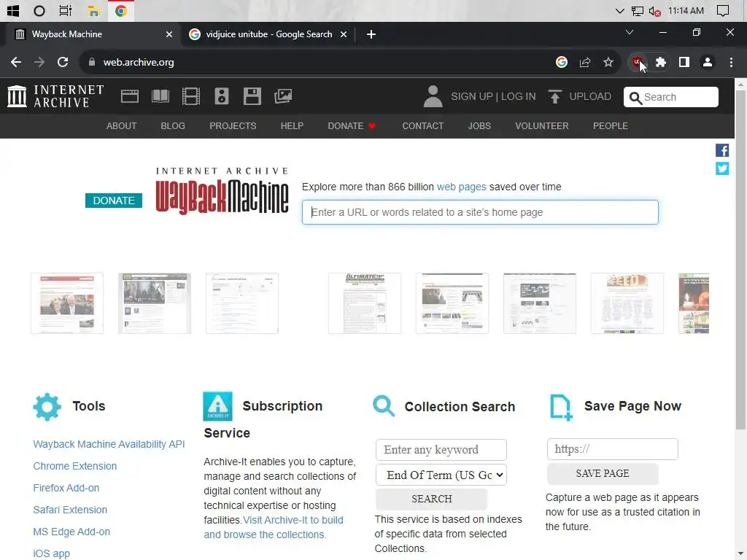Focus the Wayback Machine URL input field
Viewport: 747px width, 560px height.
[x=480, y=212]
